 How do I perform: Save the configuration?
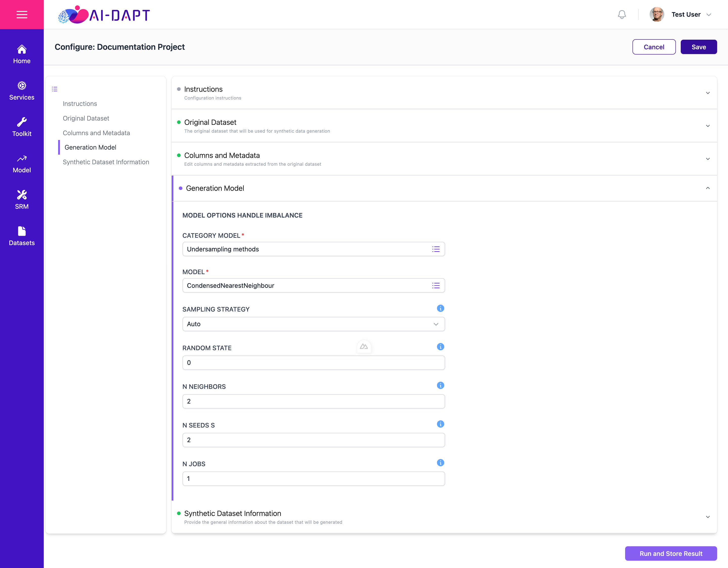(x=698, y=47)
